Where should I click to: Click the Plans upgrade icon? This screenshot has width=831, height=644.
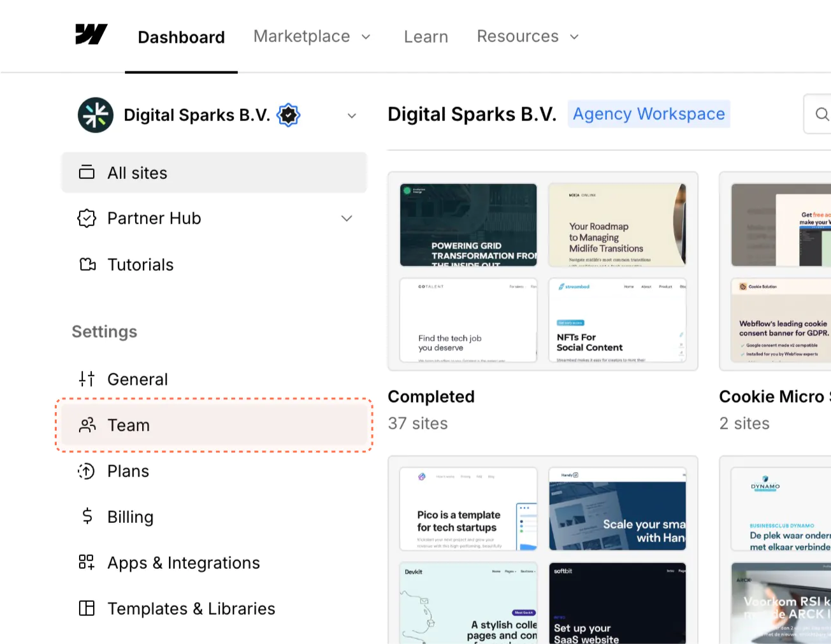(86, 471)
